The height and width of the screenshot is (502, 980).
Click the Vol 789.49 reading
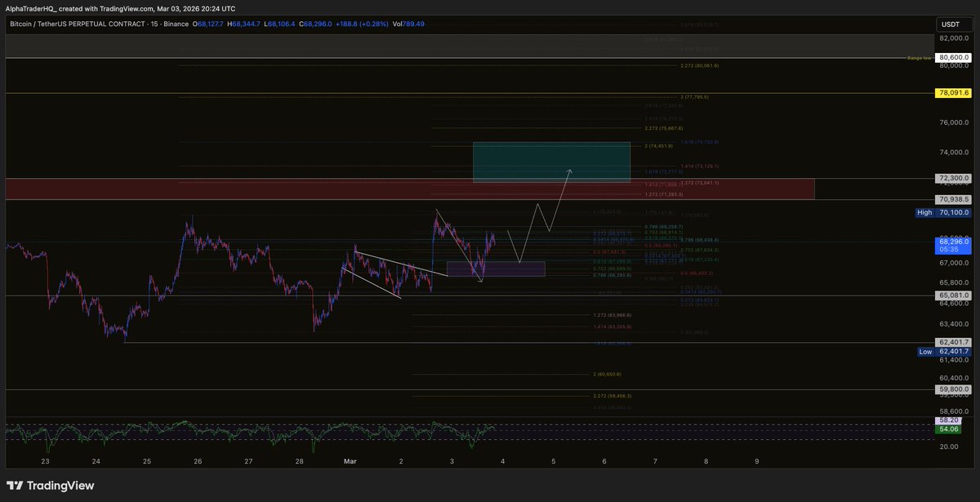[410, 24]
